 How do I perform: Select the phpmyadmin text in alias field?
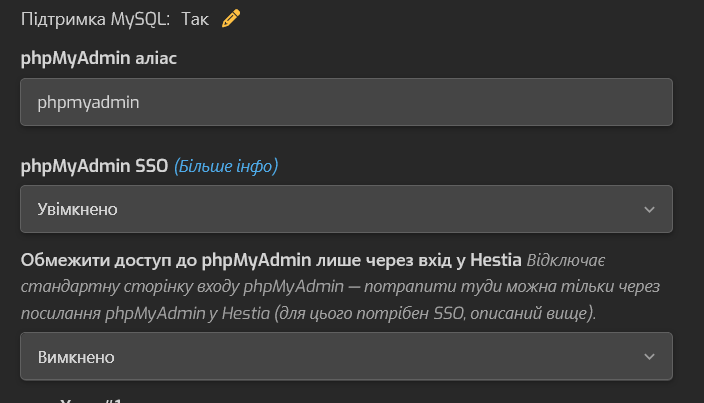click(x=88, y=102)
